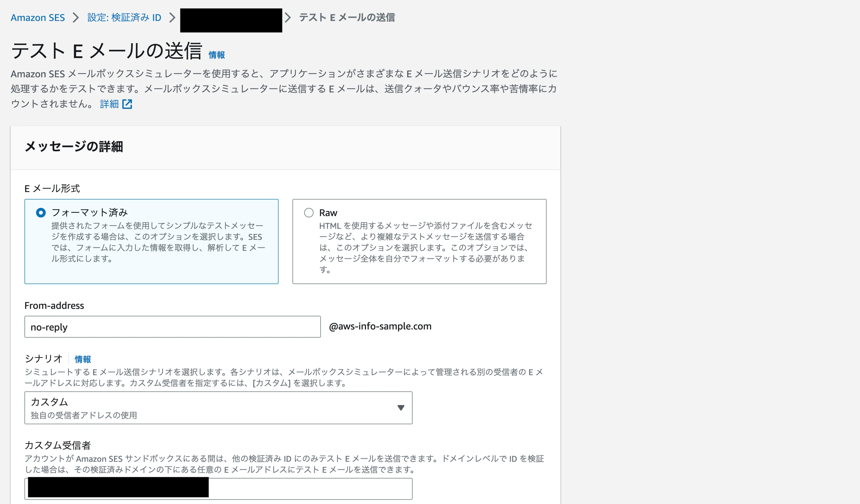Click the dropdown arrow on the scenario selector

pyautogui.click(x=401, y=408)
